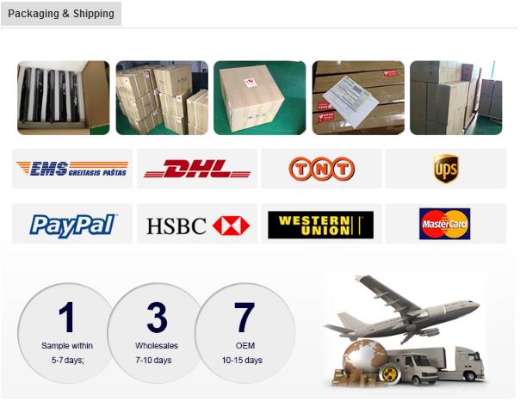This screenshot has height=420, width=520.
Task: Open the single cardboard box photo
Action: [260, 98]
